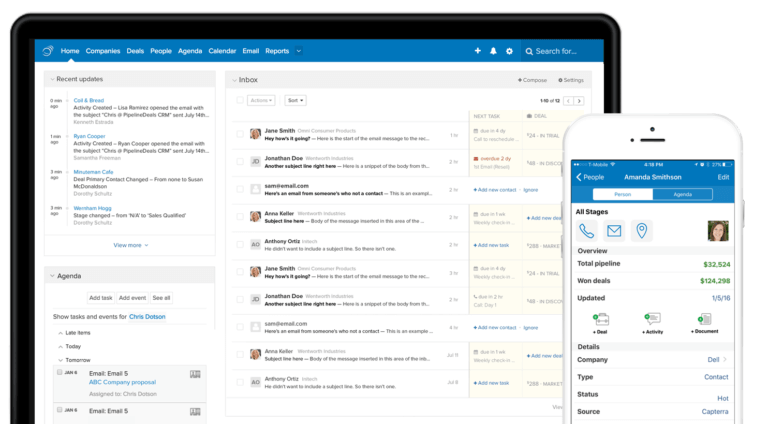Open notifications bell icon
The height and width of the screenshot is (424, 768).
pos(493,51)
